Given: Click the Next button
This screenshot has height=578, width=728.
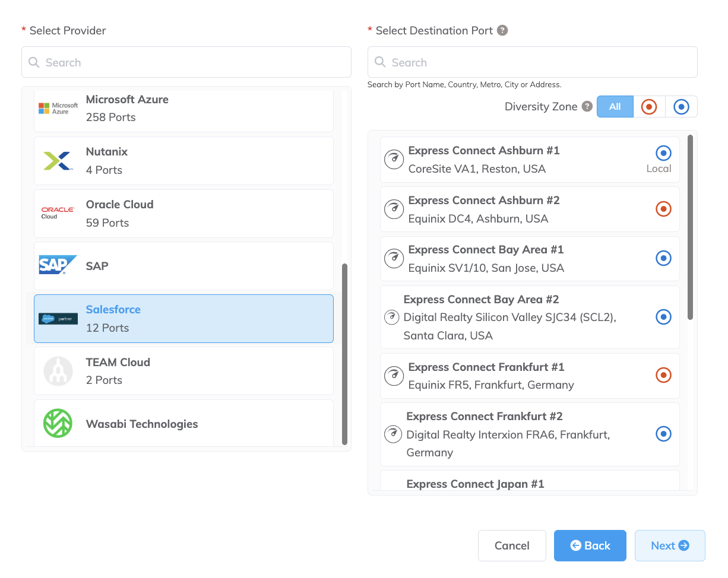Looking at the screenshot, I should 670,545.
